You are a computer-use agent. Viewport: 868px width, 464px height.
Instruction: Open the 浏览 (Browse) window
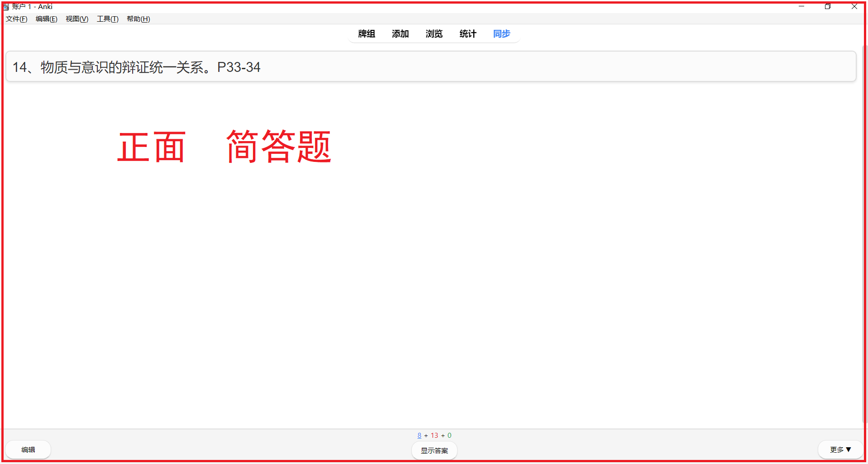(434, 34)
